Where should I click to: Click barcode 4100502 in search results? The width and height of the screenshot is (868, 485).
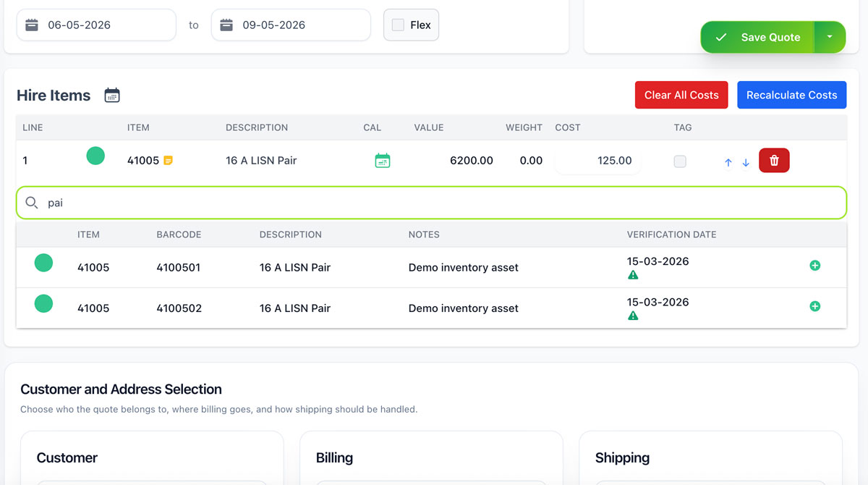pos(179,308)
